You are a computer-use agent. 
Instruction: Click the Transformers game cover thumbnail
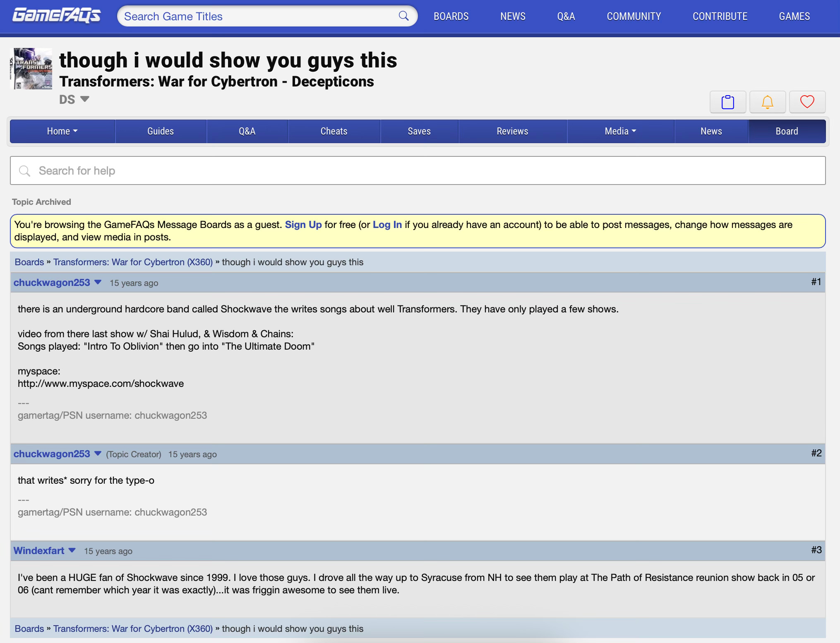point(31,69)
